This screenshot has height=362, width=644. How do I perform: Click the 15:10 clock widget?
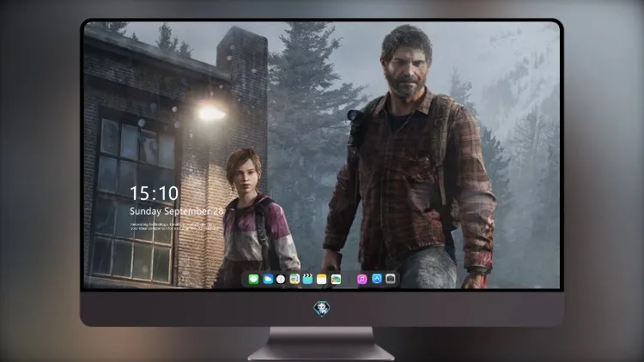[x=154, y=193]
